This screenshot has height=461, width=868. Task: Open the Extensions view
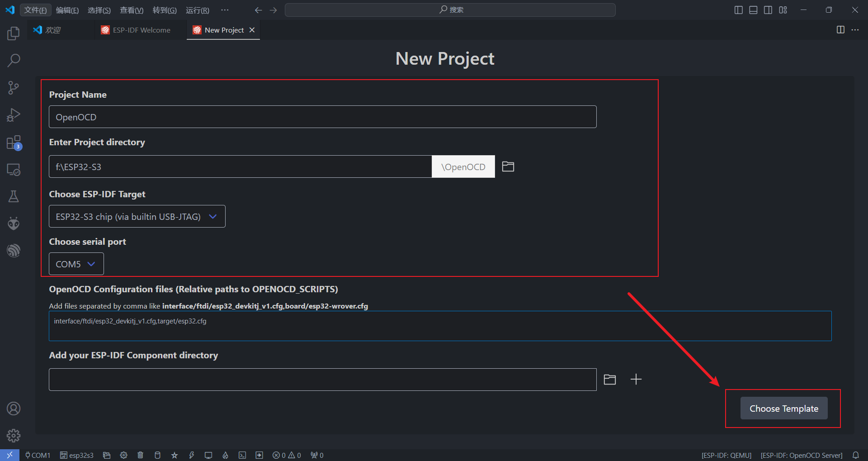[14, 143]
